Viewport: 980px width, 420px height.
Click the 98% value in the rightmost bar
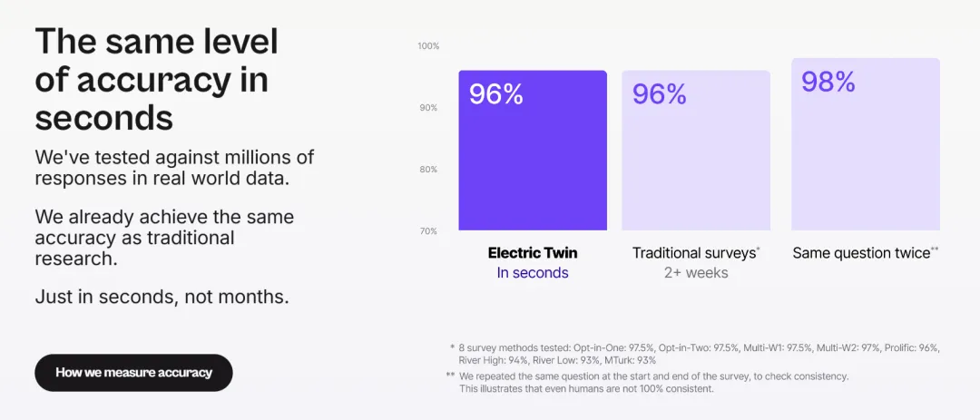(x=828, y=82)
